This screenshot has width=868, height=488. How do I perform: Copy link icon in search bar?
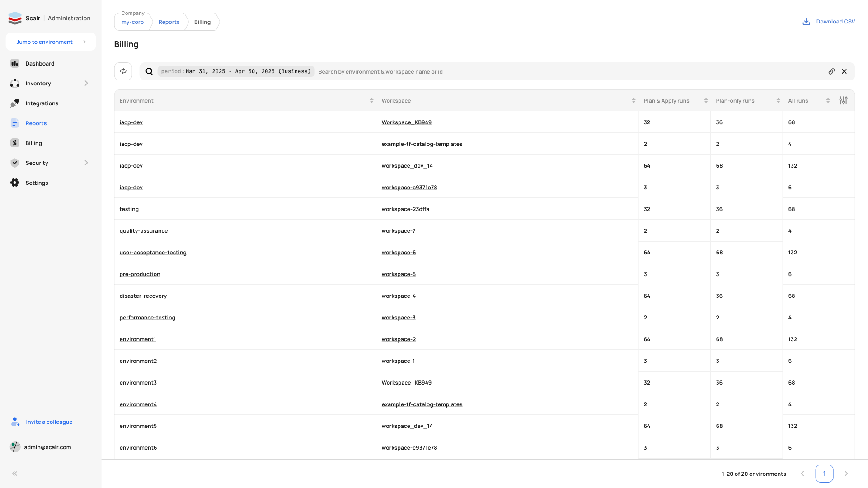(831, 71)
